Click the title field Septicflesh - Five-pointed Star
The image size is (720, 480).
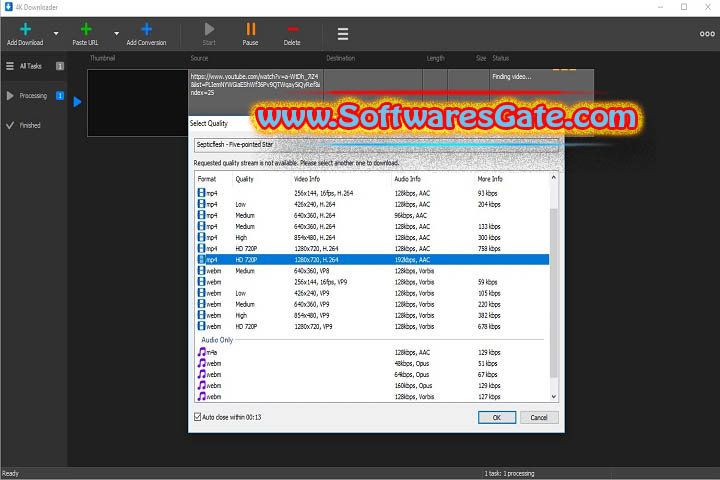click(376, 145)
